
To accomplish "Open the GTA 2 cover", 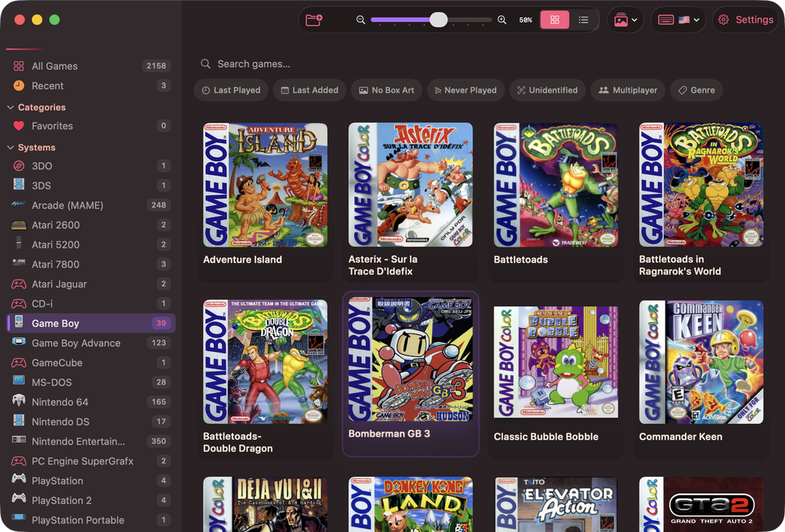I will click(x=701, y=504).
